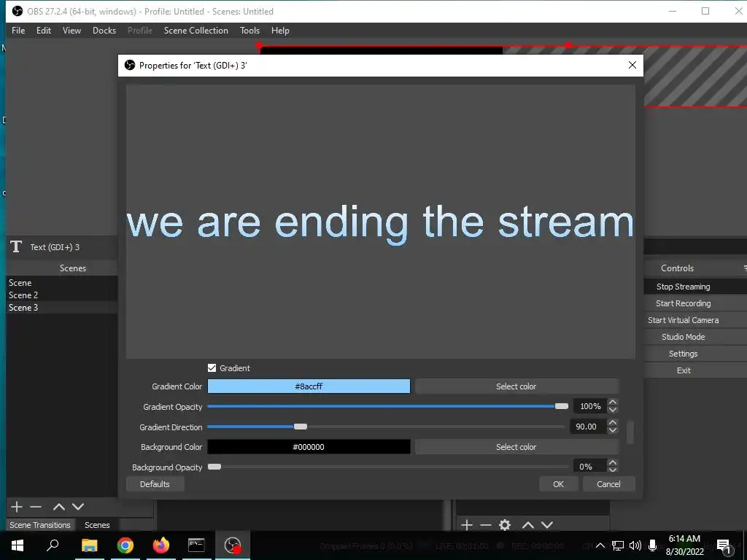Open Firefox from taskbar
Screen dimensions: 747x560
point(161,545)
